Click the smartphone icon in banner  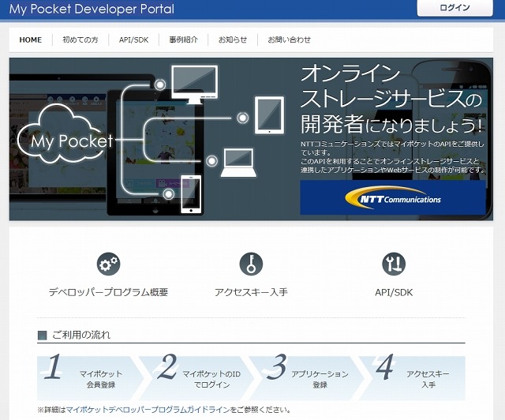coord(191,193)
